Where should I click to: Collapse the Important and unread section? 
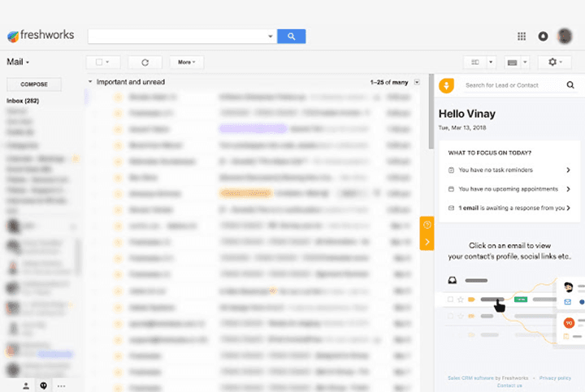pos(90,82)
